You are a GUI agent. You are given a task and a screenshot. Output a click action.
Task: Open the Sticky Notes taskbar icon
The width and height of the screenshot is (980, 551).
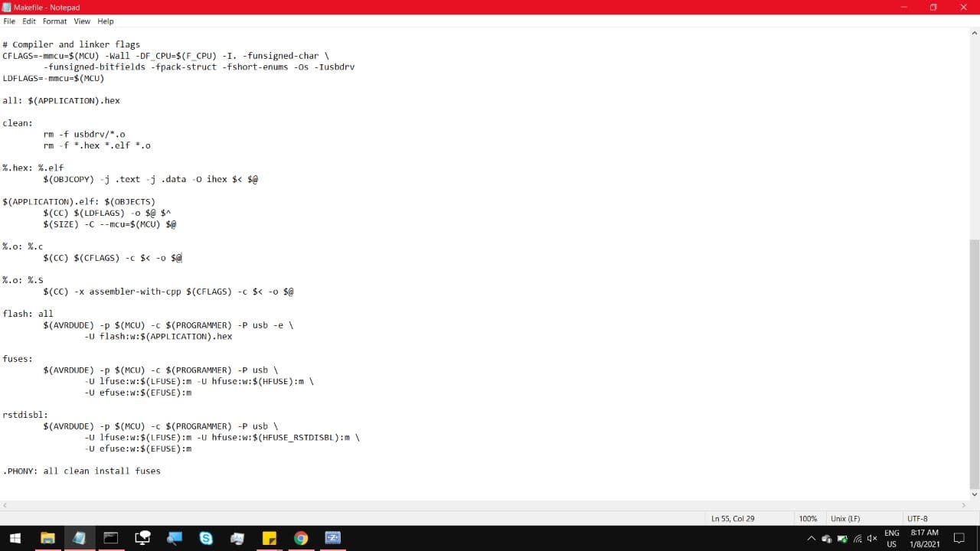tap(269, 538)
